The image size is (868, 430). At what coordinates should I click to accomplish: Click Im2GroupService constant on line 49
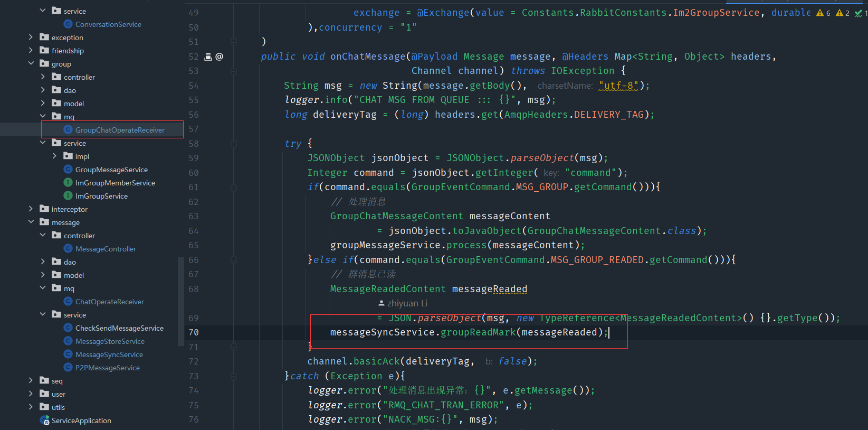point(716,13)
